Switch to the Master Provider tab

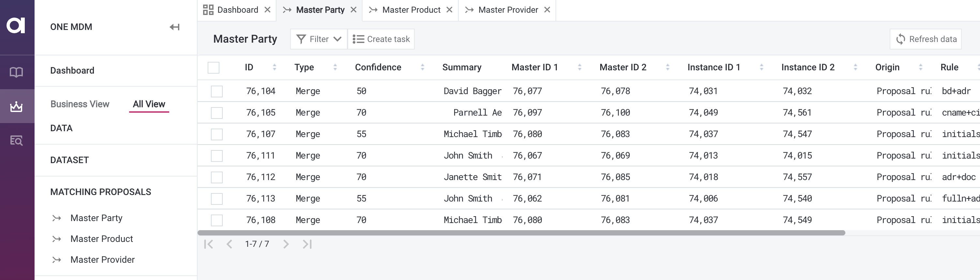point(508,10)
